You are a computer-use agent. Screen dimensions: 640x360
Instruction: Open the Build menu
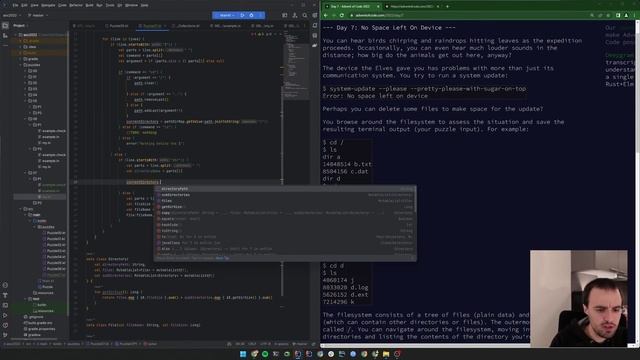coord(89,5)
